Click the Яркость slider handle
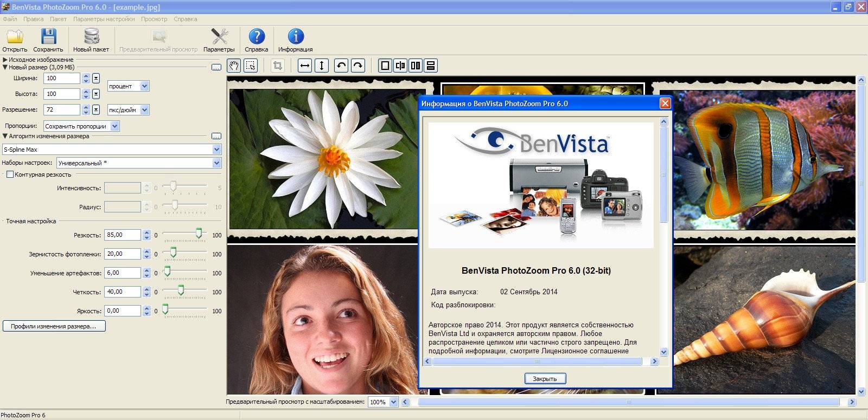Image resolution: width=868 pixels, height=420 pixels. coord(165,309)
